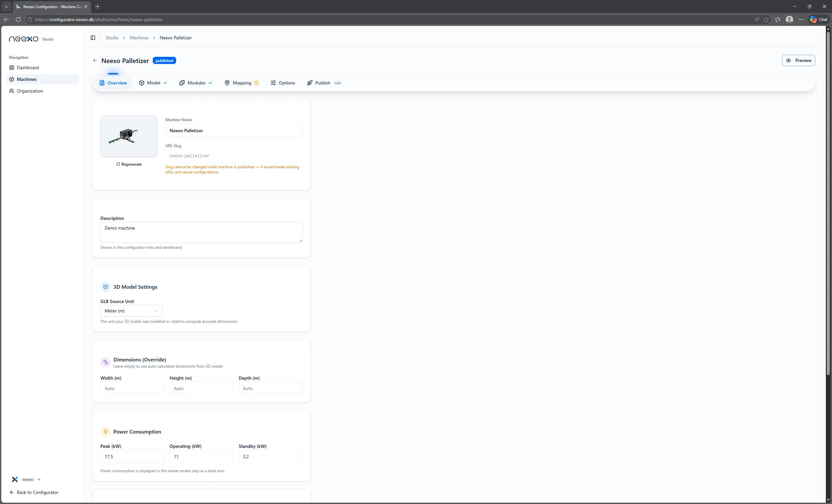Image resolution: width=832 pixels, height=504 pixels.
Task: Open browser favorites list icon
Action: click(x=778, y=19)
